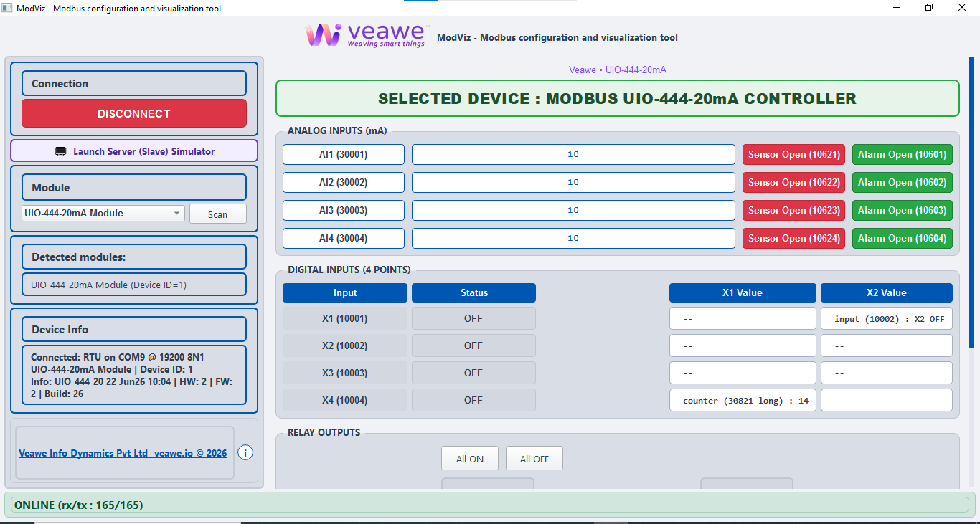Select the Sensor Open (10624) indicator
Image resolution: width=980 pixels, height=524 pixels.
(793, 238)
